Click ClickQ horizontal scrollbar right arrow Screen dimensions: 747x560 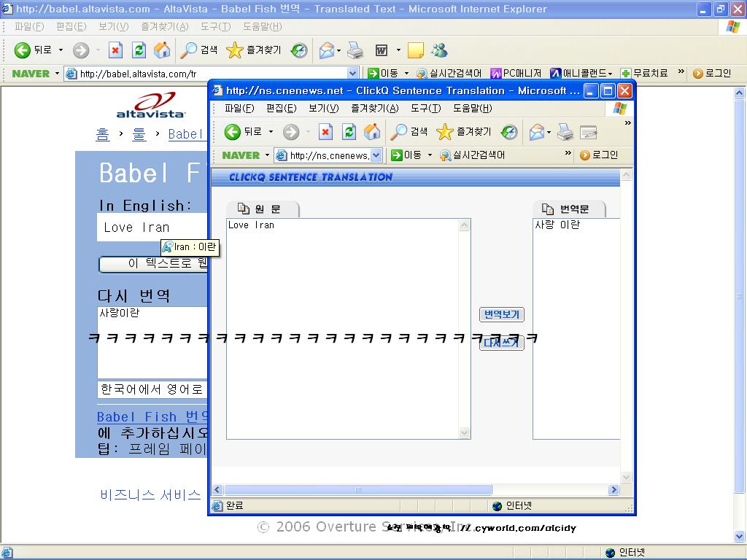coord(614,489)
